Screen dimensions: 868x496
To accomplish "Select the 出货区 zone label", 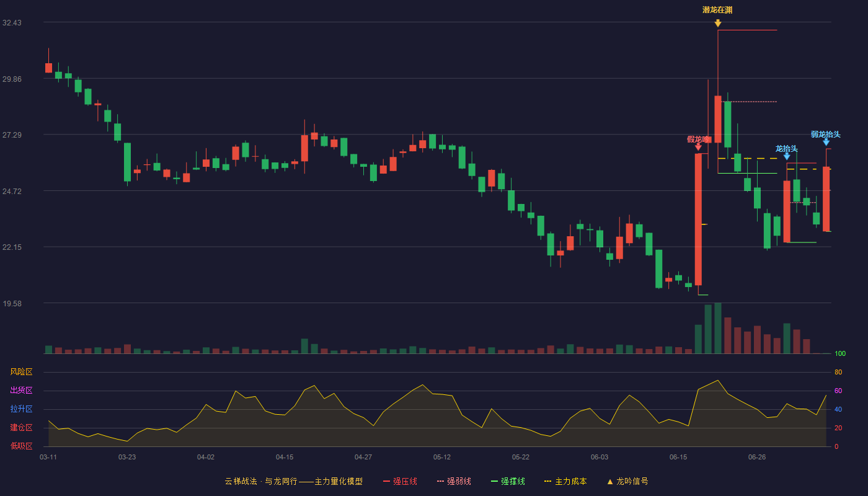I will 21,391.
